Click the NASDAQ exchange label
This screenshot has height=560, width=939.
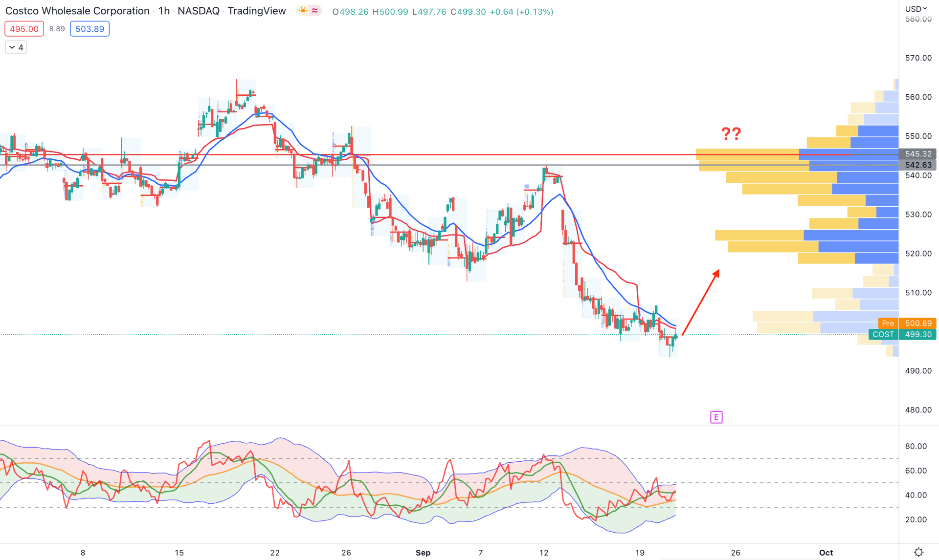pos(199,11)
